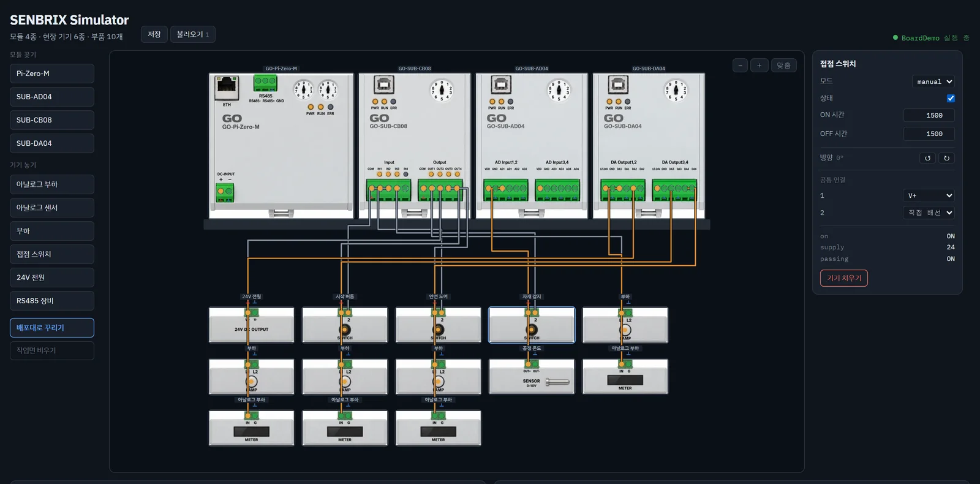The width and height of the screenshot is (980, 484).
Task: Select the lamp under 안전 도어 switch
Action: coord(439,377)
